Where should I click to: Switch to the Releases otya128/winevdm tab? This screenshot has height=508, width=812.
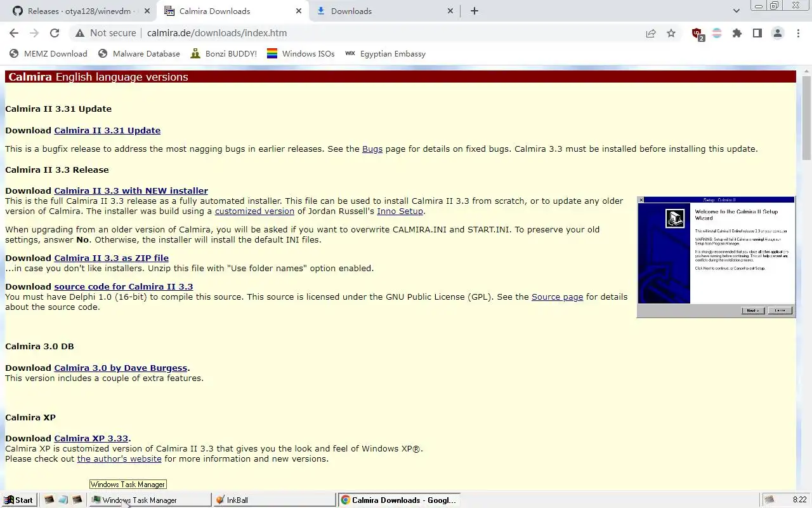[79, 11]
